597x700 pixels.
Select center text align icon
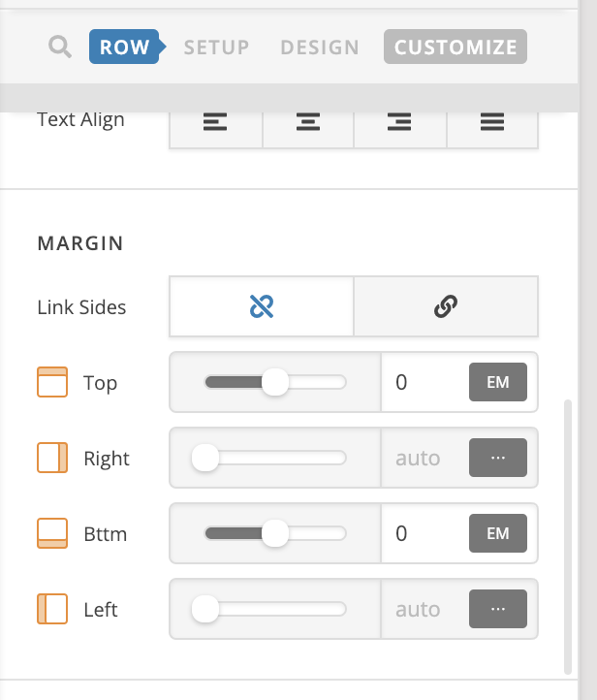[308, 122]
